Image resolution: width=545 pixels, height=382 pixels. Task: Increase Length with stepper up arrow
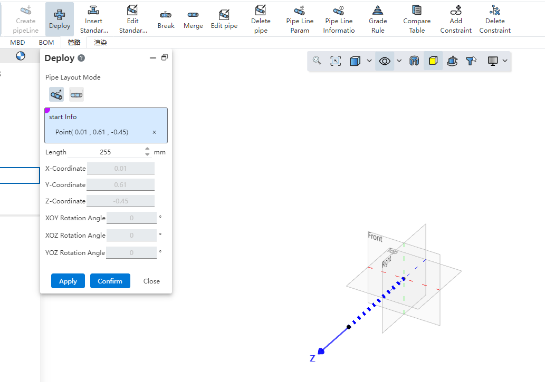coord(147,149)
